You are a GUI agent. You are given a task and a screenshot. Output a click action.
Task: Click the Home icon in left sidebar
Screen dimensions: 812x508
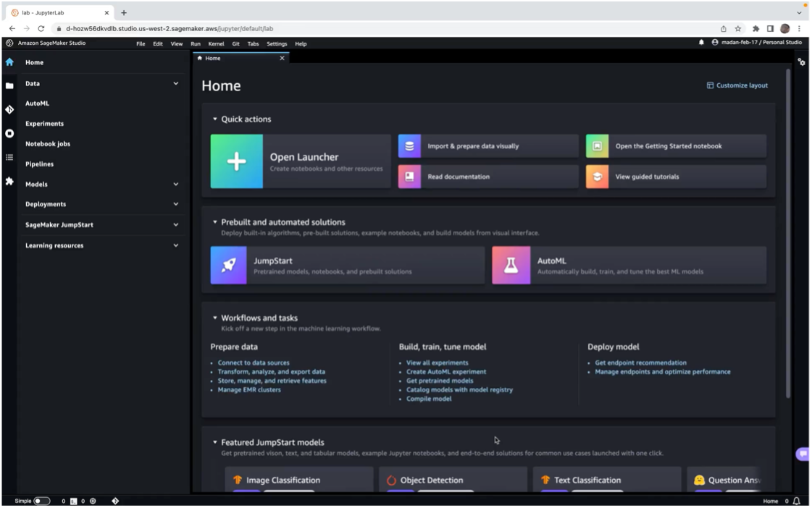(x=9, y=62)
